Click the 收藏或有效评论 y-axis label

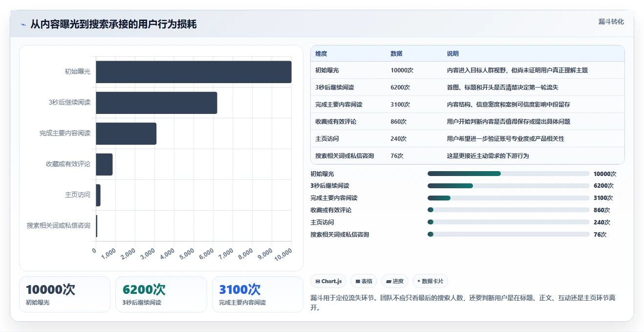pyautogui.click(x=68, y=164)
